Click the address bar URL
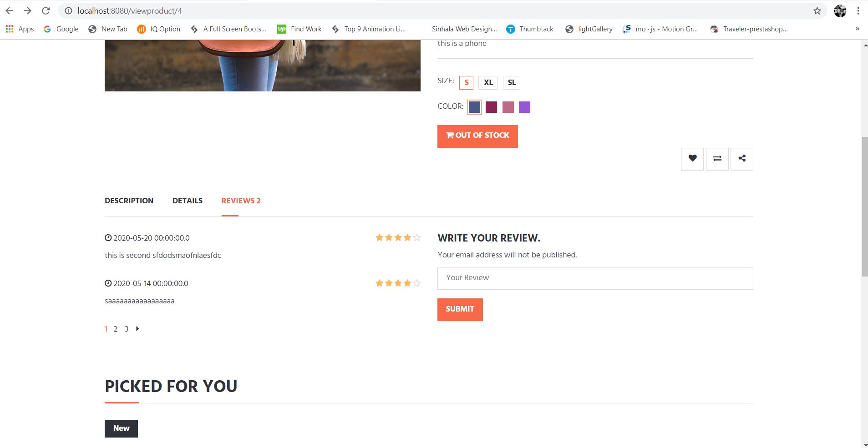The image size is (868, 448). tap(130, 11)
